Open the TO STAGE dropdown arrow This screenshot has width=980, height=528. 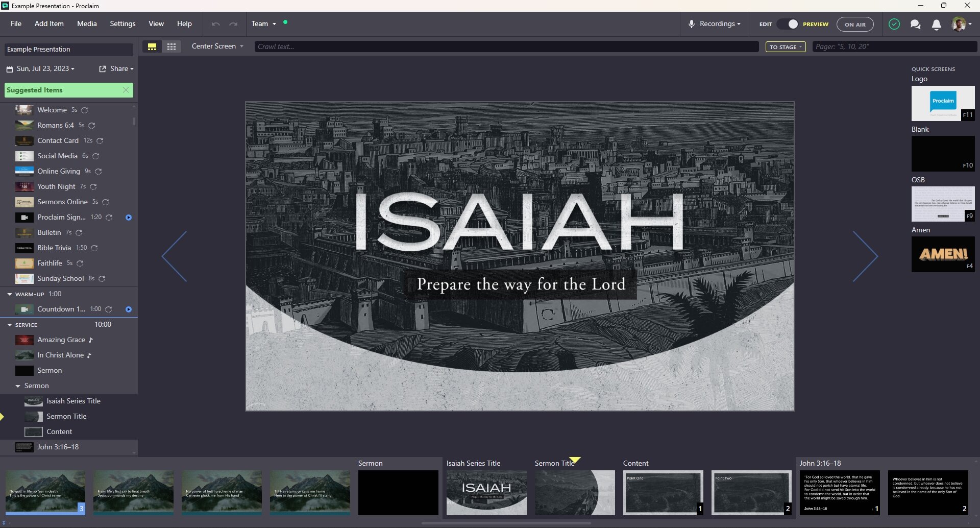click(799, 46)
